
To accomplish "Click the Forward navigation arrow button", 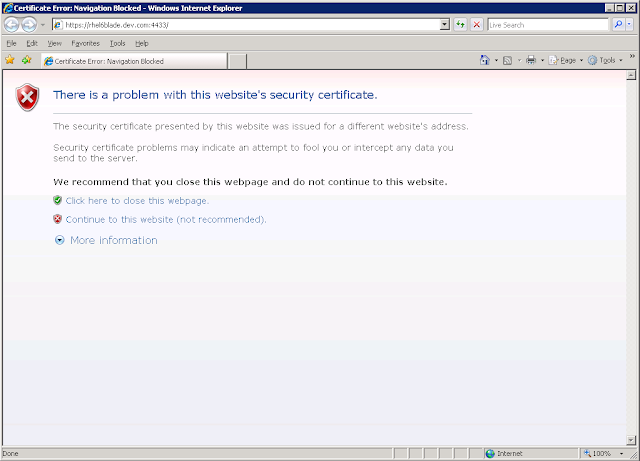I will tap(29, 25).
